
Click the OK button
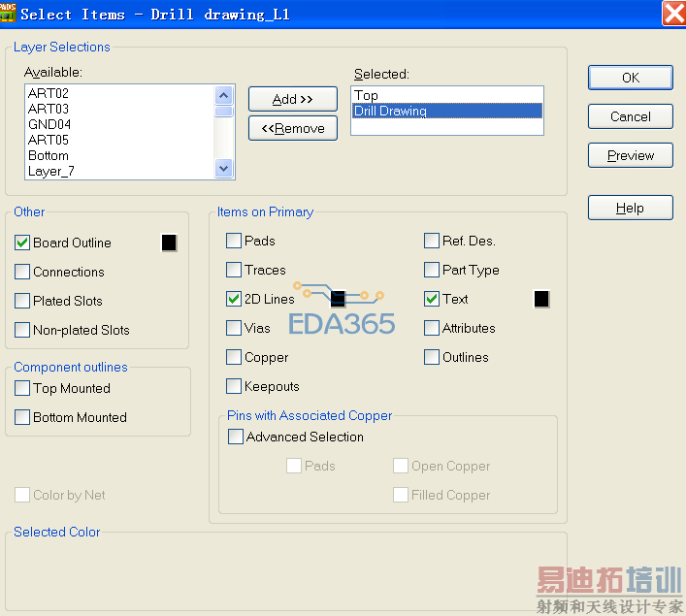point(631,78)
